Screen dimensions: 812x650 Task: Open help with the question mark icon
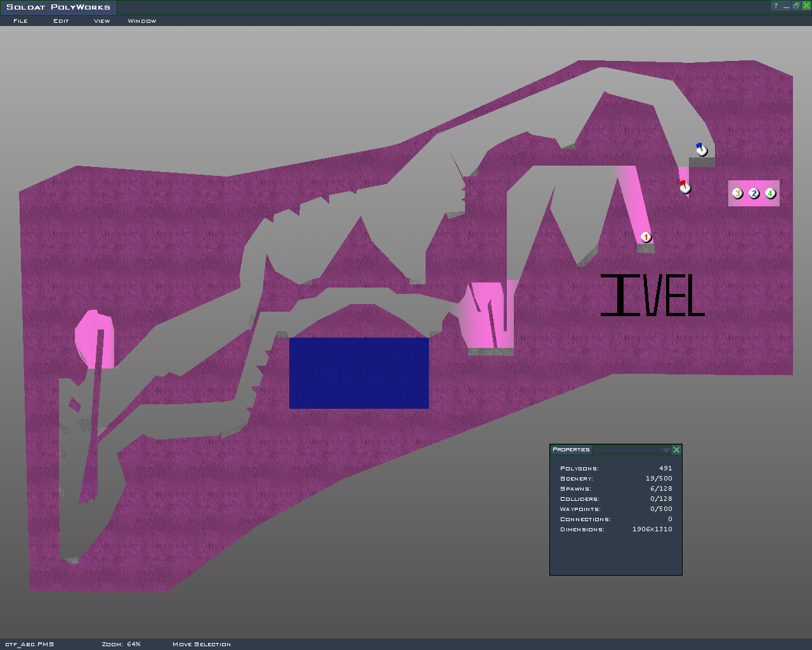[x=775, y=6]
